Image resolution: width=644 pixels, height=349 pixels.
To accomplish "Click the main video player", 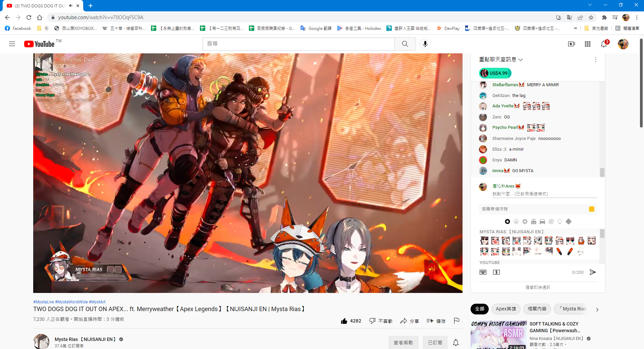I will pos(248,173).
